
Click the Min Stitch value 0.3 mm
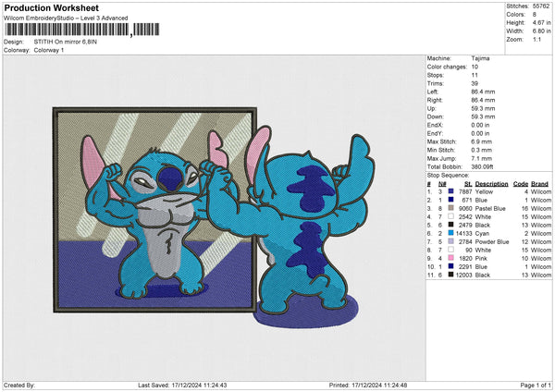click(x=481, y=150)
